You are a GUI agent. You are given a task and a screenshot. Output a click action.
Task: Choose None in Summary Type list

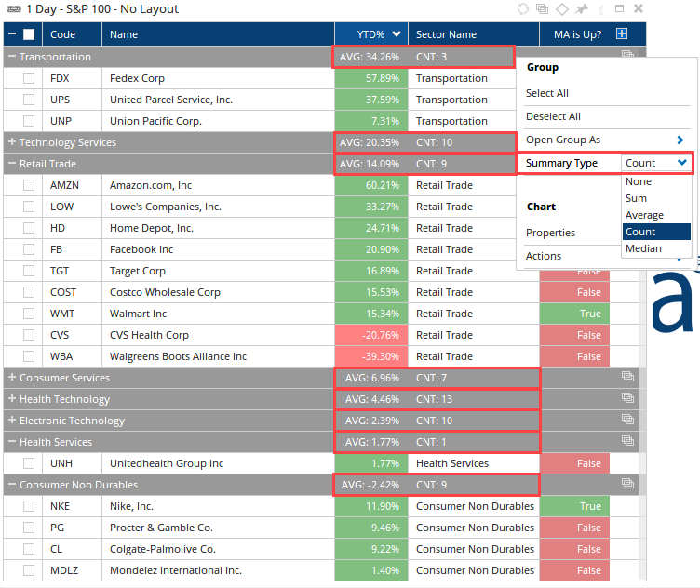pyautogui.click(x=656, y=181)
